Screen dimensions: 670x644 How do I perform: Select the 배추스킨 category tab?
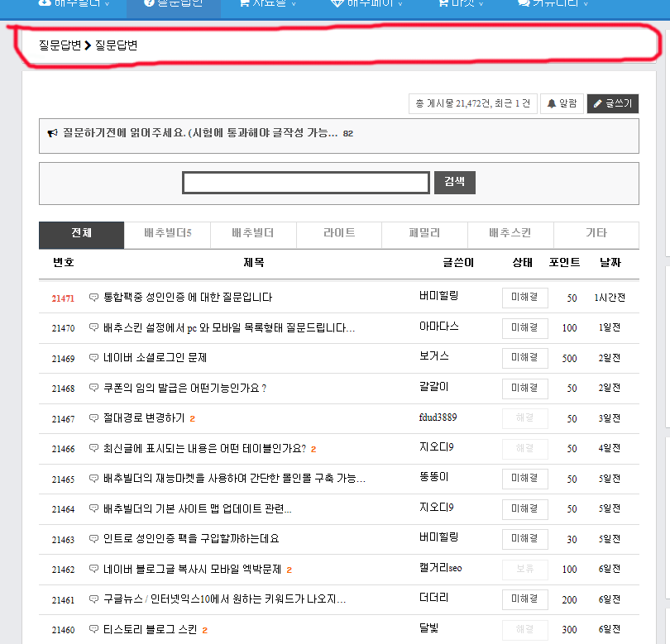pos(510,235)
